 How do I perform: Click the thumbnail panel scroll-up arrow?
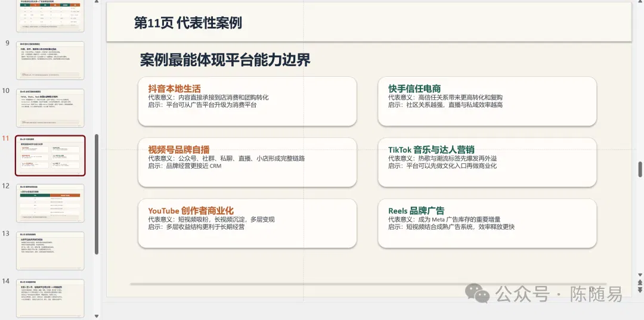coord(97,2)
